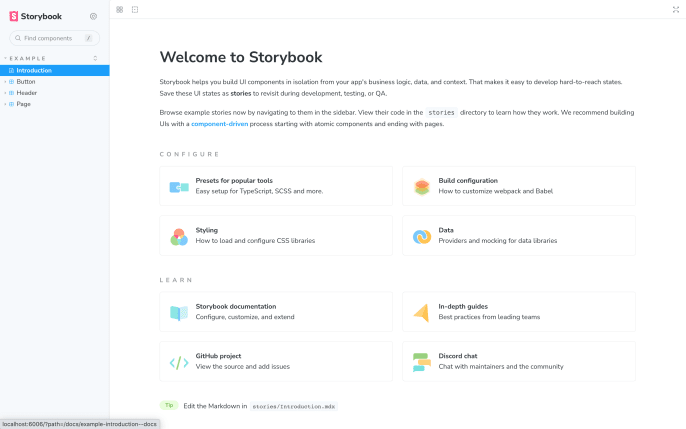Toggle expand-all arrows beside EXAMPLE
This screenshot has width=686, height=429.
(95, 58)
